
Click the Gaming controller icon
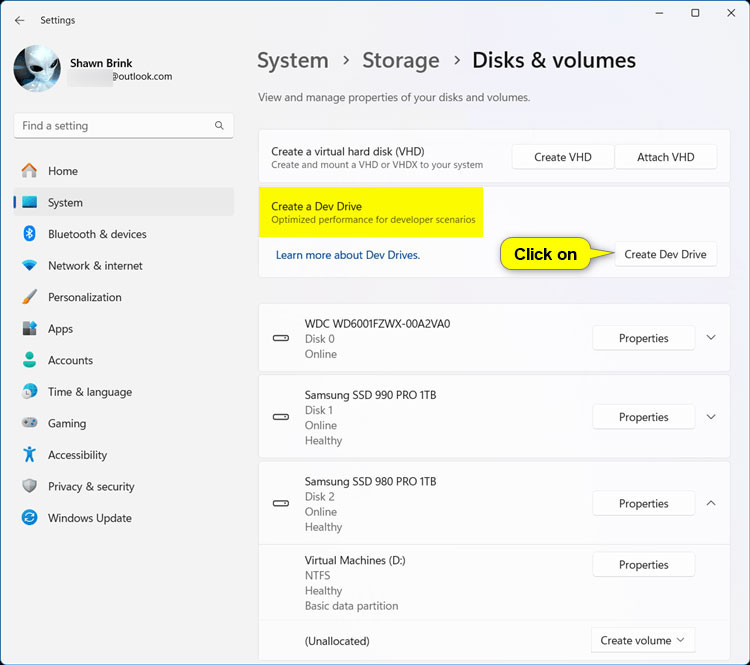29,423
